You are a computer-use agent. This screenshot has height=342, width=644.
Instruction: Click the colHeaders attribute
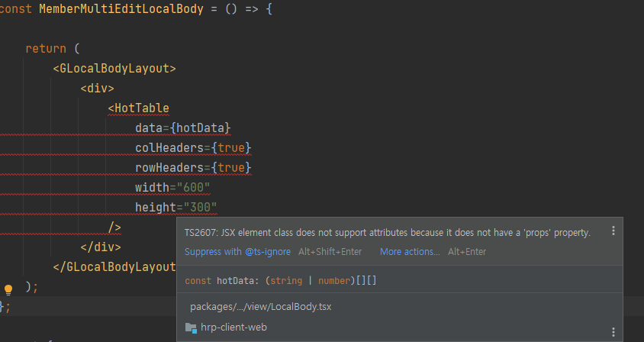coord(169,147)
